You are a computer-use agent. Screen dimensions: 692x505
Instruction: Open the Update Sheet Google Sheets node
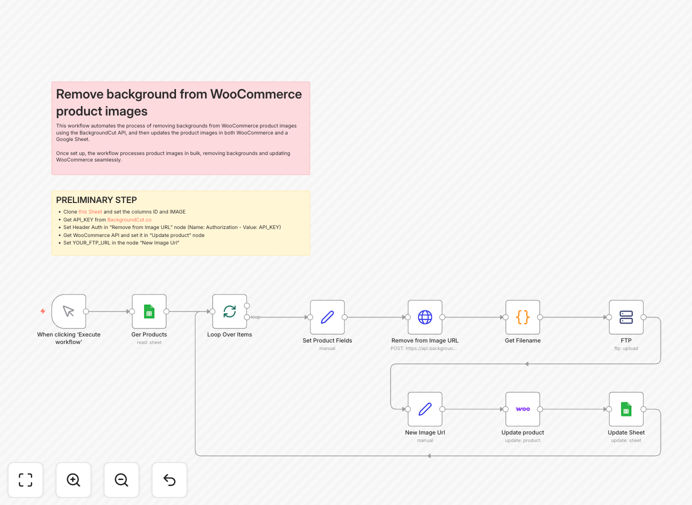(x=626, y=409)
